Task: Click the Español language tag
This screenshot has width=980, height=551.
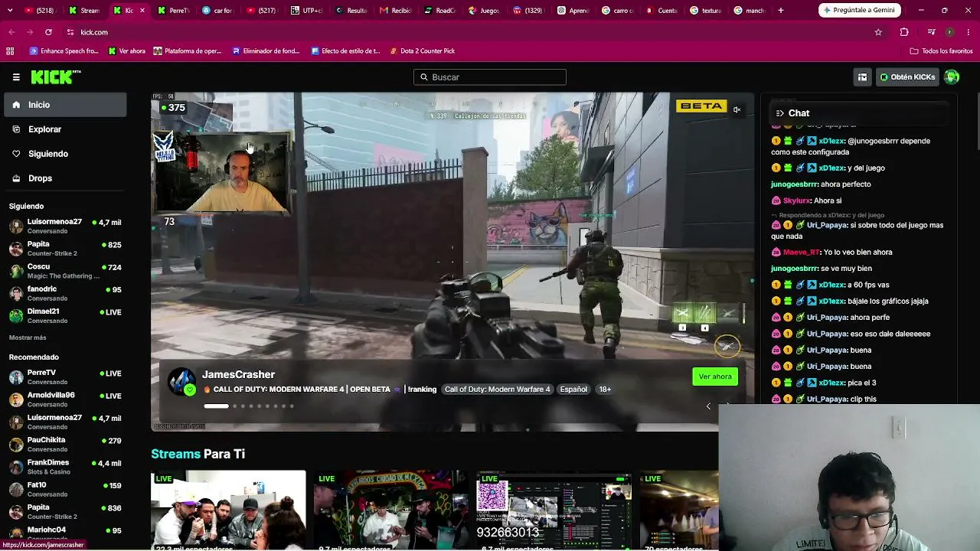Action: tap(573, 390)
